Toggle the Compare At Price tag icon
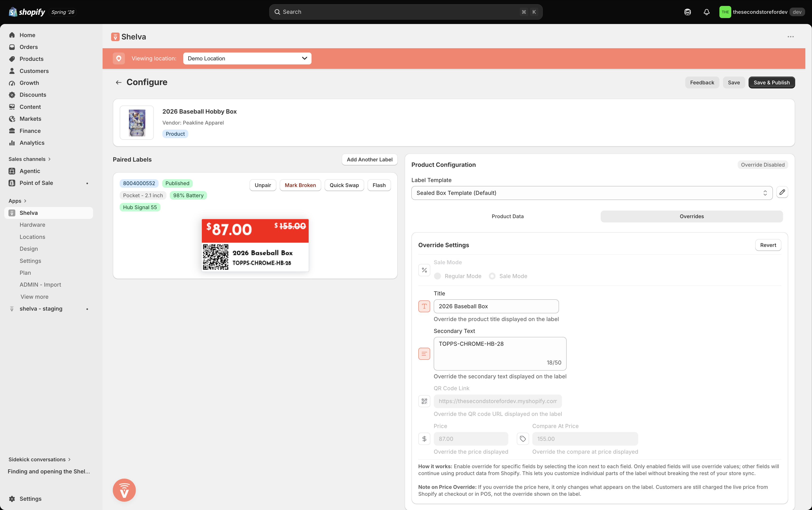 coord(523,439)
